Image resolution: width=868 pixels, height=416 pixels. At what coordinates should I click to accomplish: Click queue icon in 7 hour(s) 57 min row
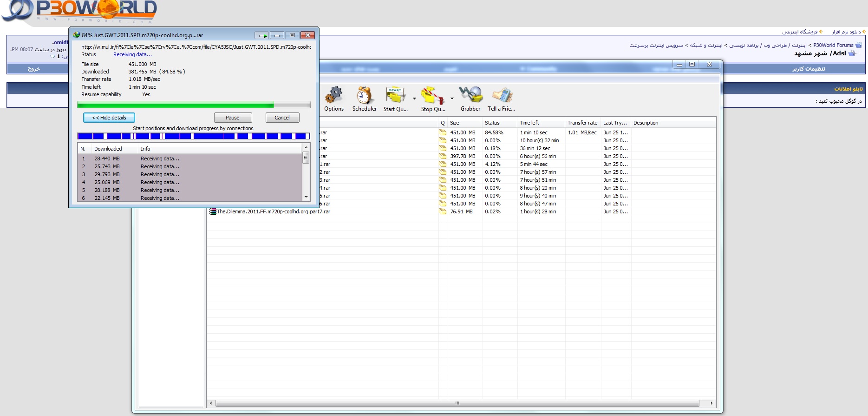(443, 172)
